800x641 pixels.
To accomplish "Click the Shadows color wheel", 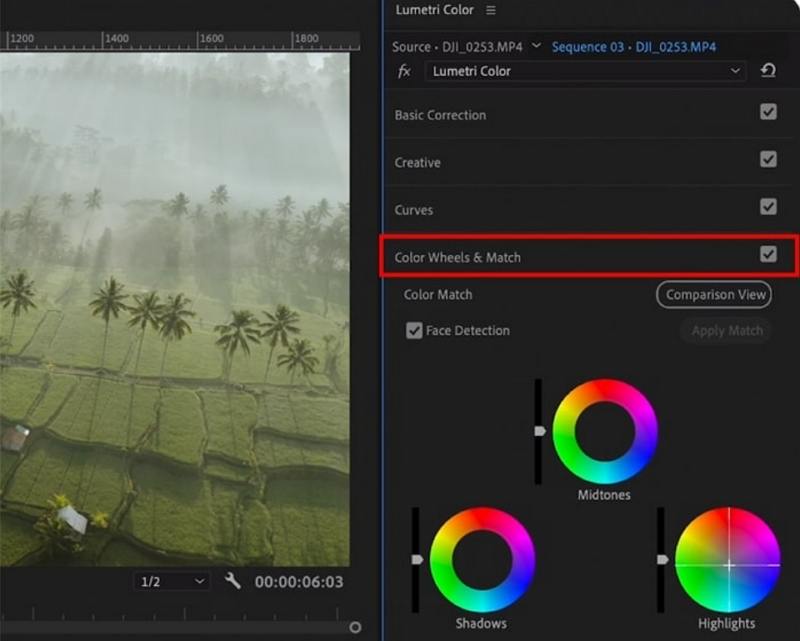I will pos(482,560).
